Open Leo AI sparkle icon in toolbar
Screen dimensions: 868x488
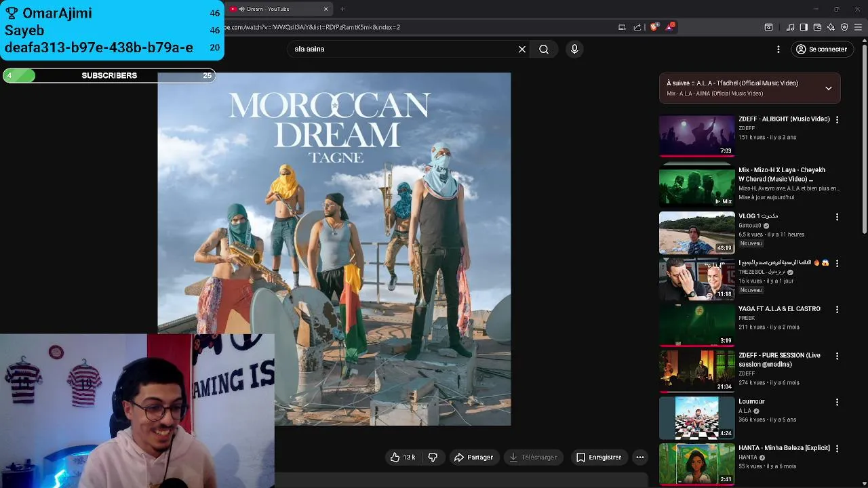pyautogui.click(x=831, y=27)
